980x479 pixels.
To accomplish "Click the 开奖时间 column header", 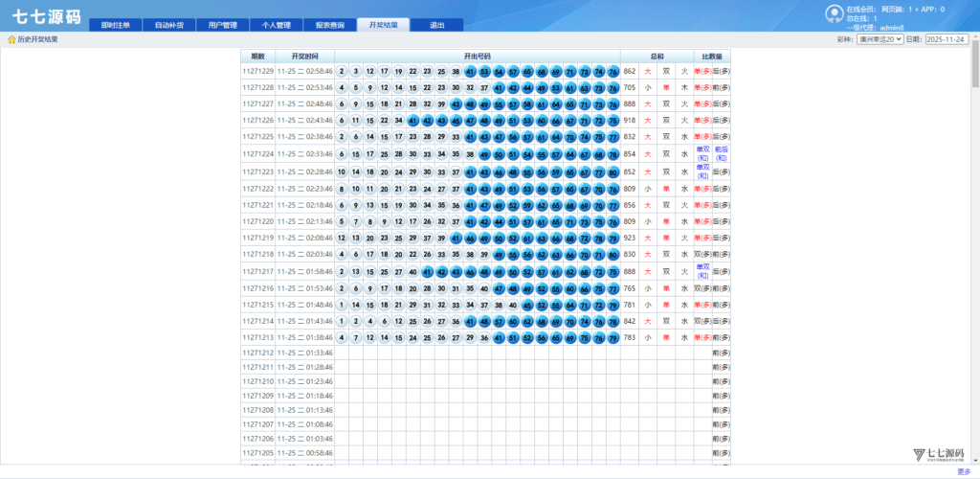I will pyautogui.click(x=305, y=56).
